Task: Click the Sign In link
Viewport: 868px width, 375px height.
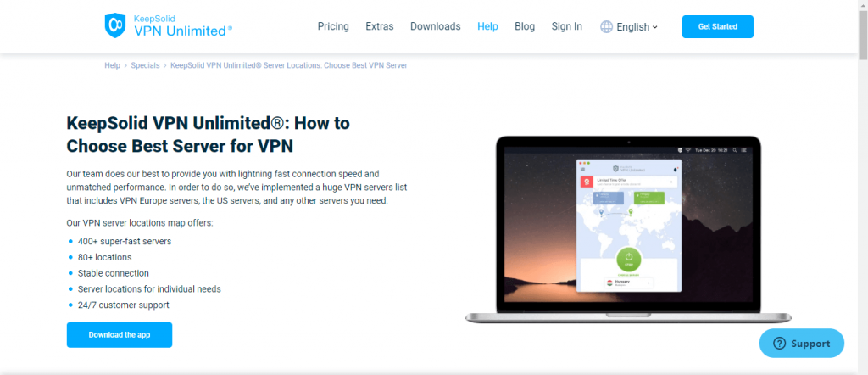Action: pos(567,26)
